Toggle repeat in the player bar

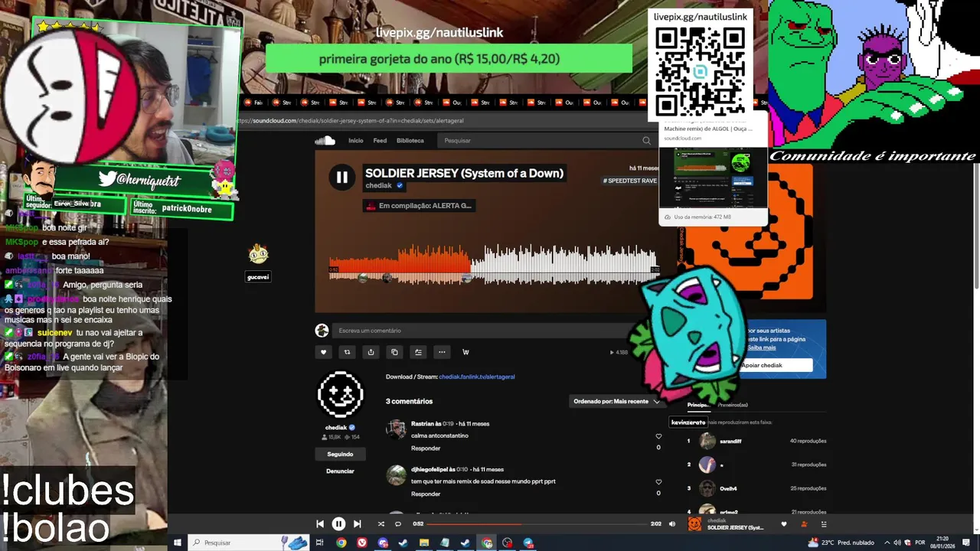[x=398, y=524]
